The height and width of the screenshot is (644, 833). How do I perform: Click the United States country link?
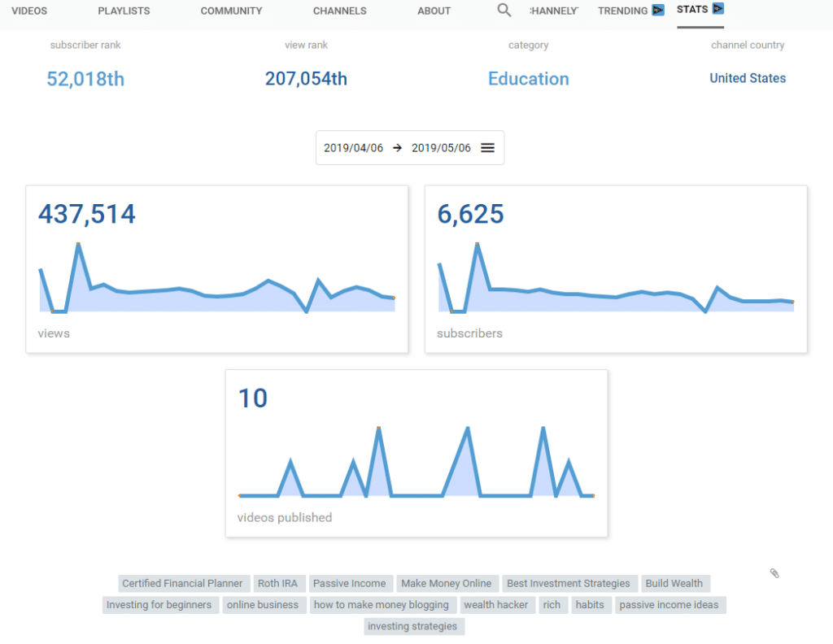[748, 79]
